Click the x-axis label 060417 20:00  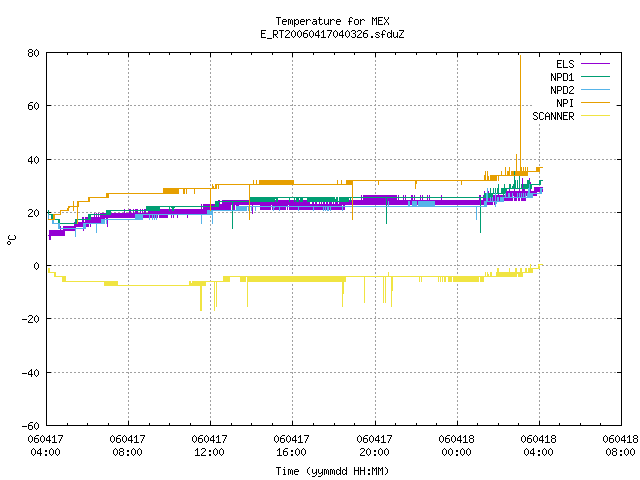point(374,446)
